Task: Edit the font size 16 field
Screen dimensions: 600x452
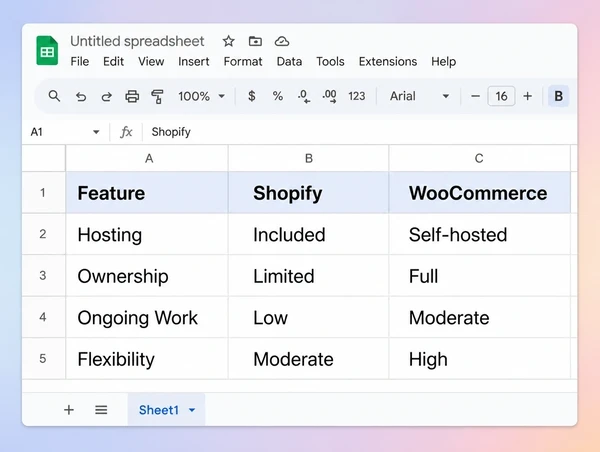Action: (x=501, y=96)
